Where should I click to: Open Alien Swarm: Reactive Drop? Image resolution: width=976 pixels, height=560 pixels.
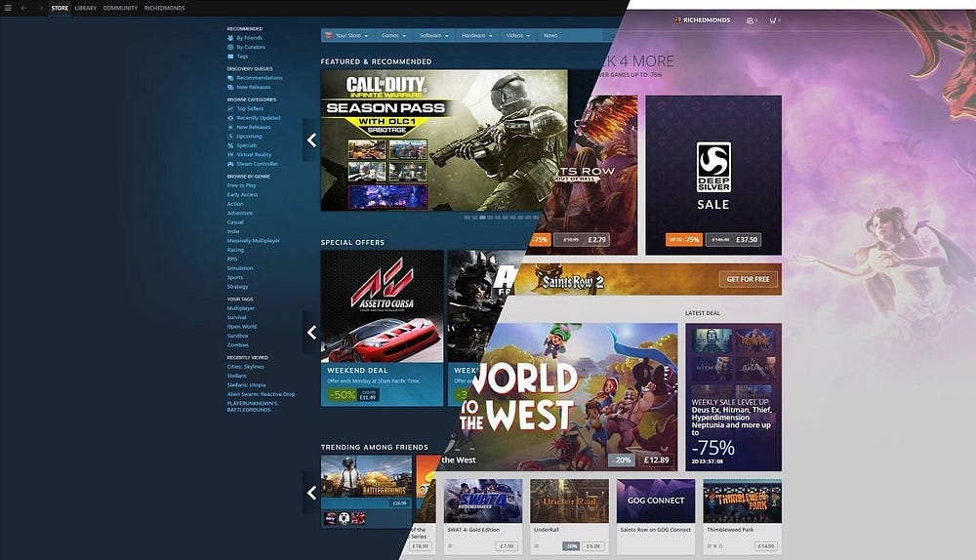point(261,394)
